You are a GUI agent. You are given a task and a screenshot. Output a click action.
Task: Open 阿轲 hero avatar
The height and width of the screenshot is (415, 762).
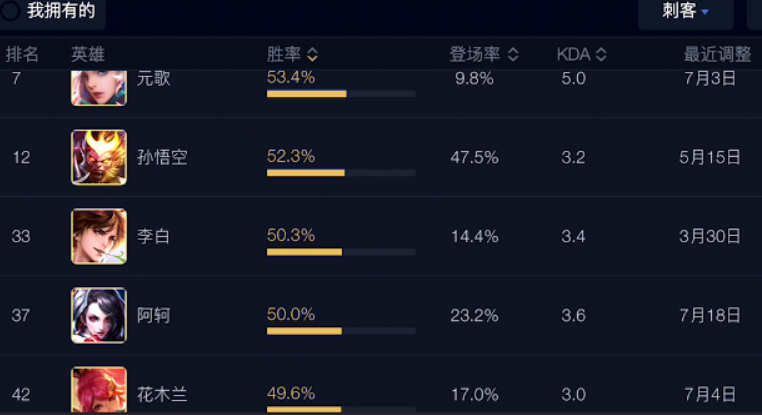pyautogui.click(x=99, y=315)
